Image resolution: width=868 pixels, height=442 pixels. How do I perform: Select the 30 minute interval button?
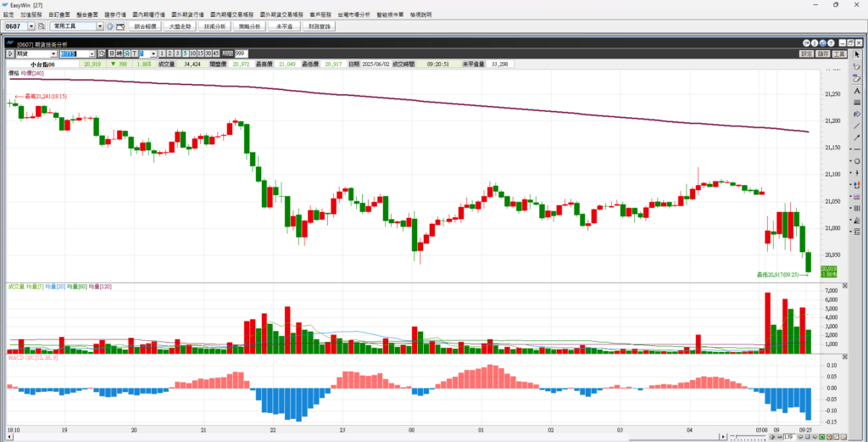[x=209, y=53]
